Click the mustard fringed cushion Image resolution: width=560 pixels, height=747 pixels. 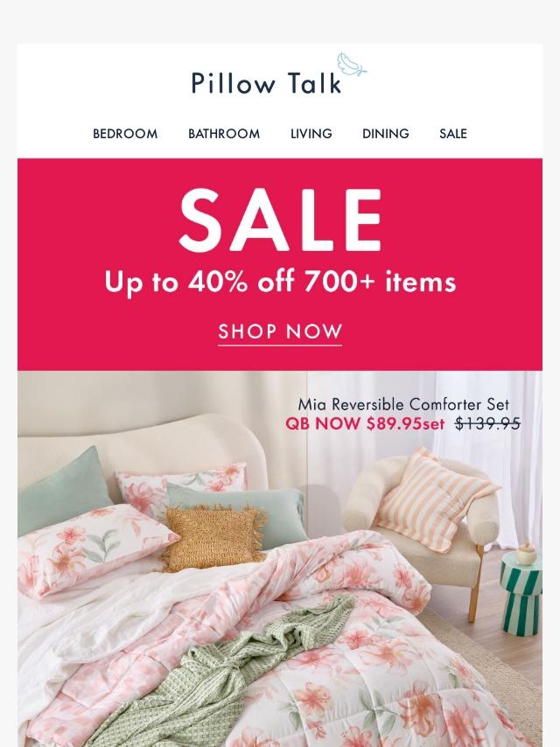pos(213,538)
